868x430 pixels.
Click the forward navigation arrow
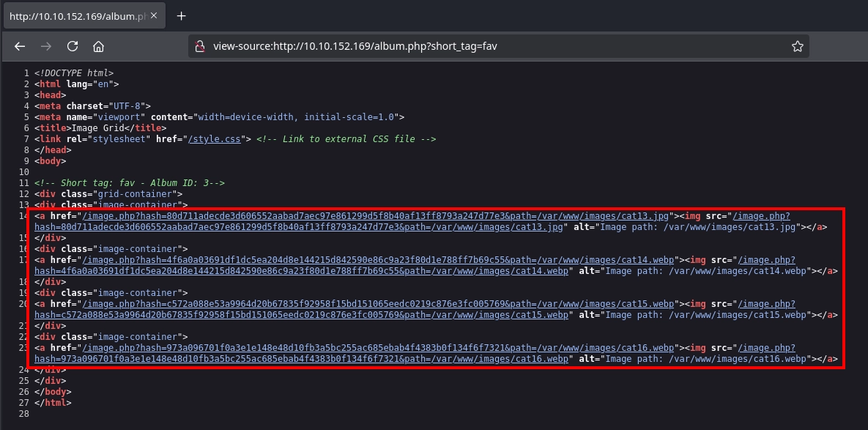pos(46,46)
